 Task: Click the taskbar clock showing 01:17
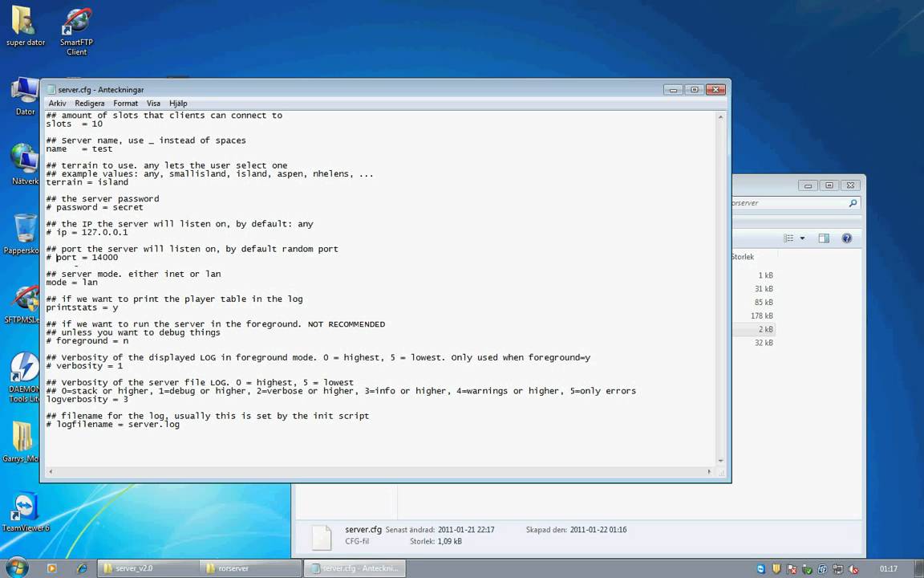coord(888,569)
